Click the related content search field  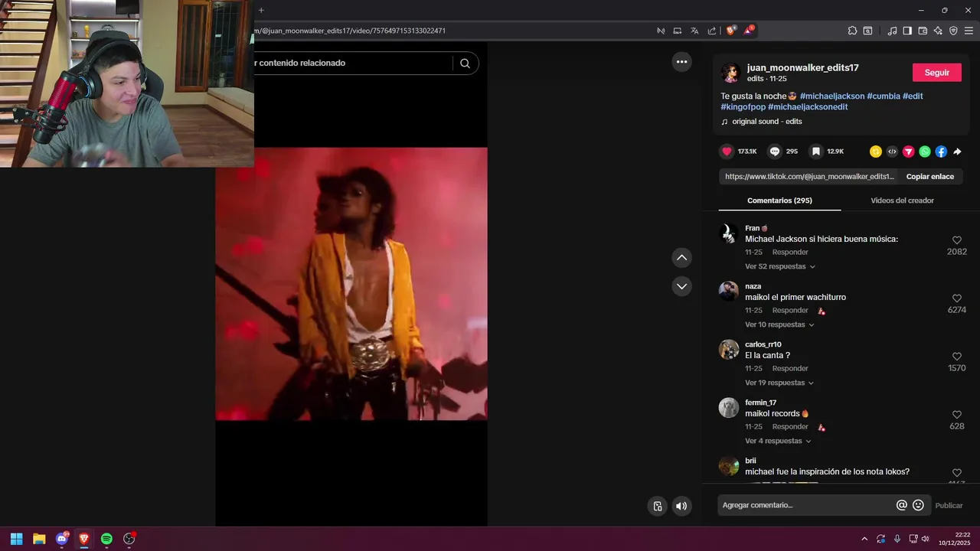pos(352,63)
